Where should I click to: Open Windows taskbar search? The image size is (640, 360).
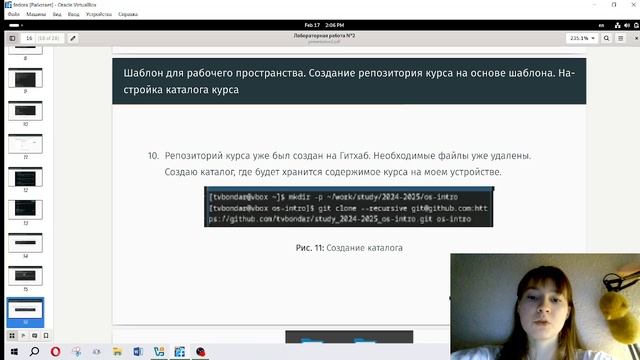tap(35, 351)
